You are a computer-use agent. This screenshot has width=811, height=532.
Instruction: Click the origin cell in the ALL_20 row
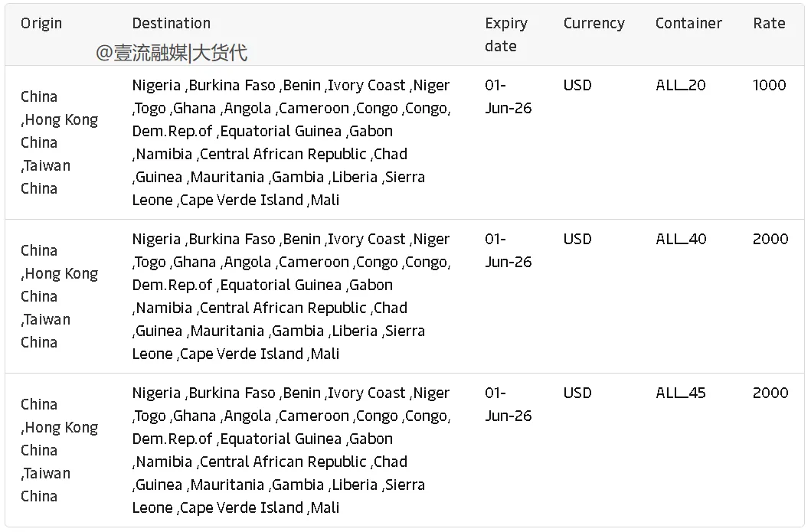tap(59, 142)
